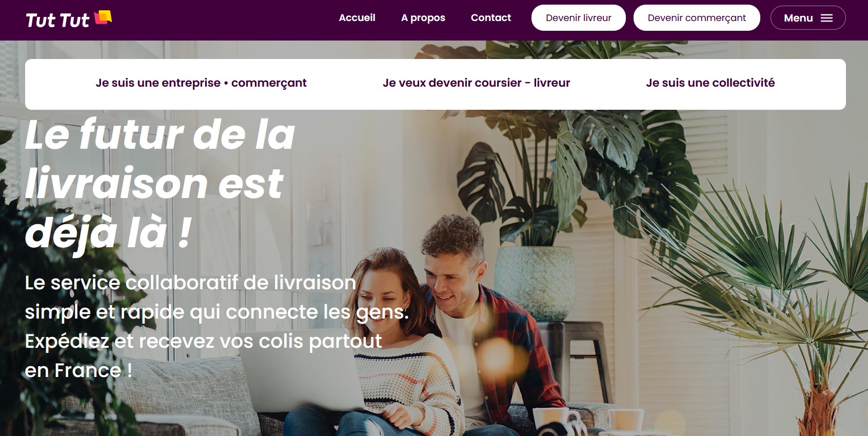Select Je suis une entreprise • commerçant tab

click(201, 83)
